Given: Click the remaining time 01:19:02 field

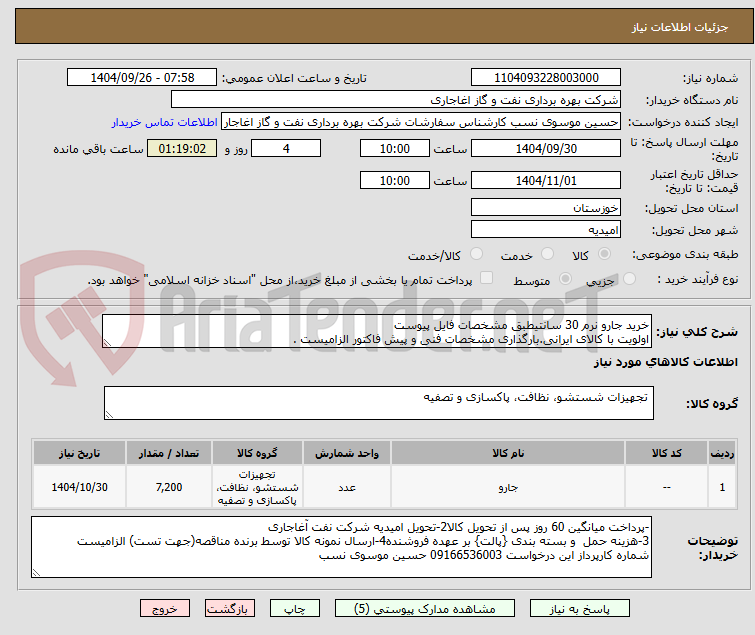Looking at the screenshot, I should [182, 148].
